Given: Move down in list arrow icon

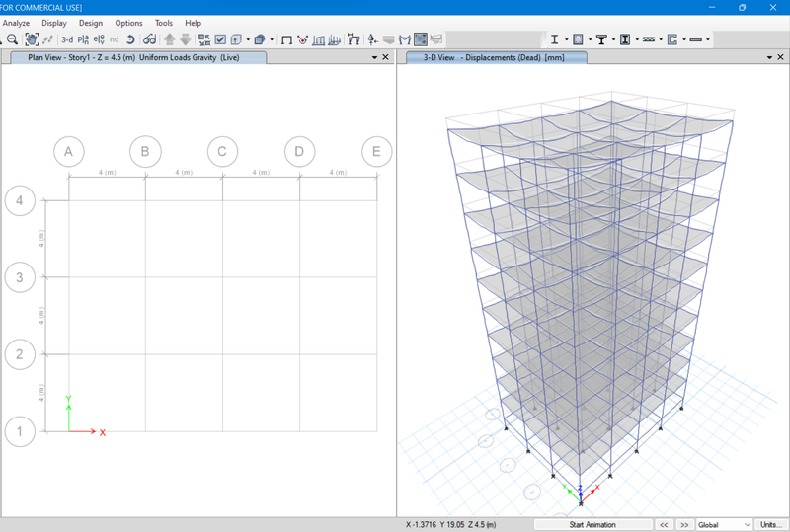Looking at the screenshot, I should (185, 39).
